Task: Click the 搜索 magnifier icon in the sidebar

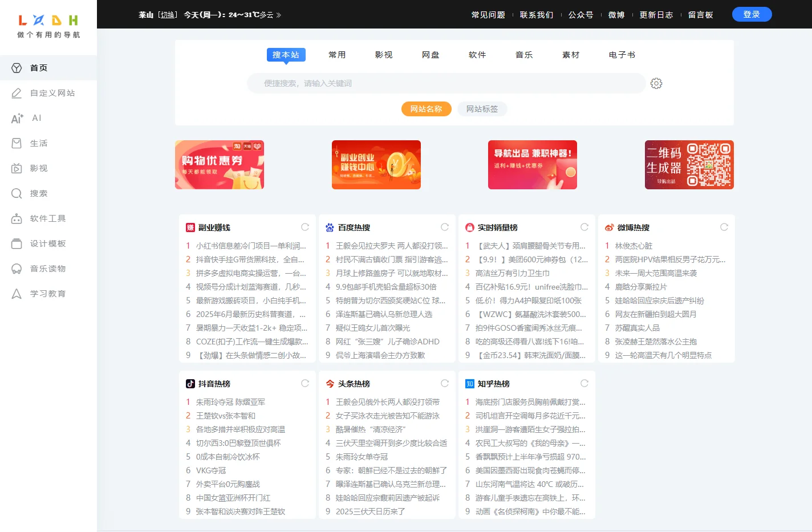Action: (17, 193)
